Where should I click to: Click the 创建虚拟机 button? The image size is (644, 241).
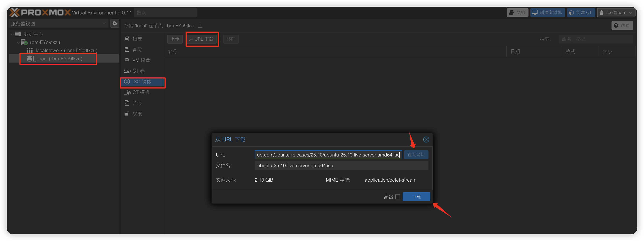click(x=547, y=13)
